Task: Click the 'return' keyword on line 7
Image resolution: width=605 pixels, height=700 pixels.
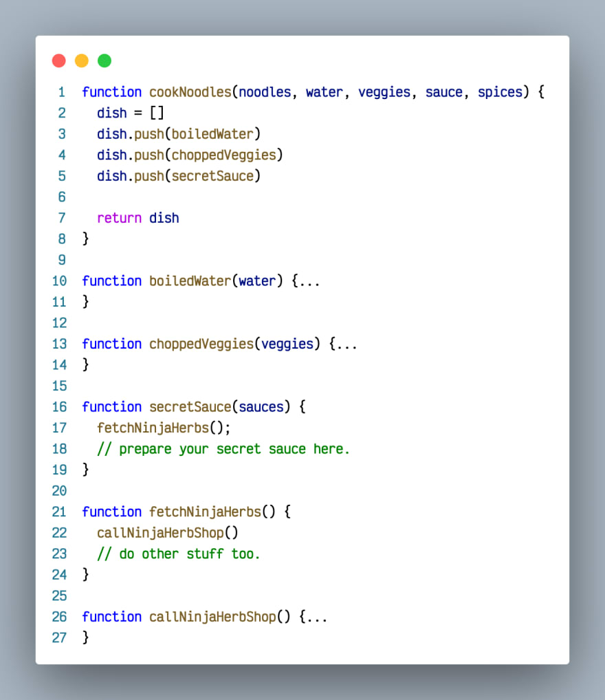Action: pyautogui.click(x=119, y=218)
